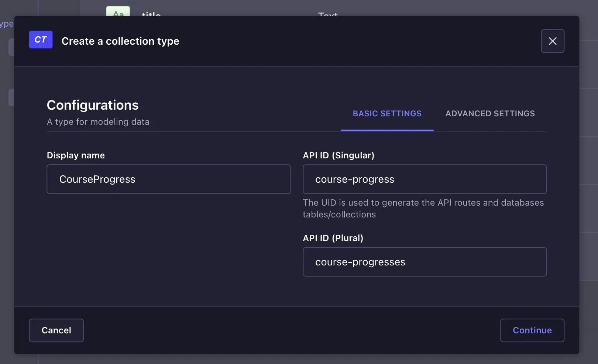Click the API ID (Singular) label
The image size is (598, 364).
coord(338,155)
